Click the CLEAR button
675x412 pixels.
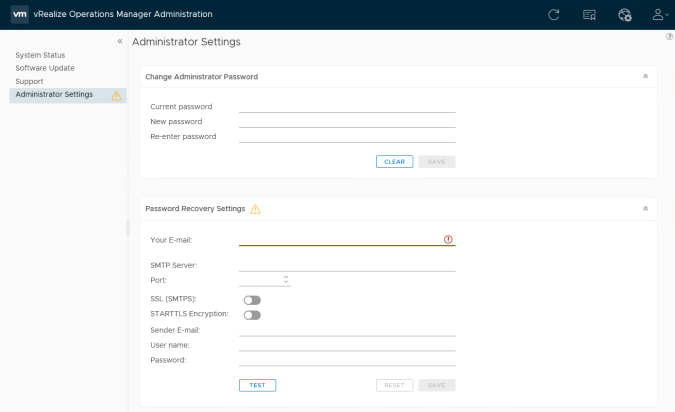coord(394,162)
